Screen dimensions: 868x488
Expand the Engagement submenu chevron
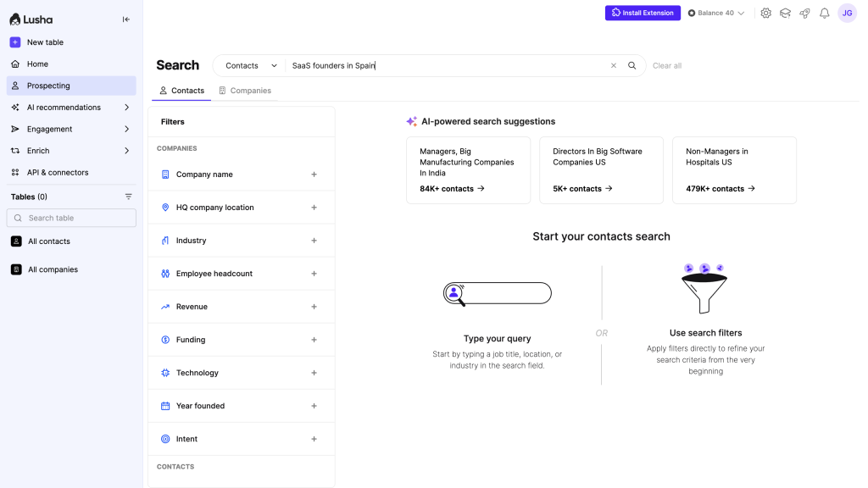pyautogui.click(x=127, y=129)
